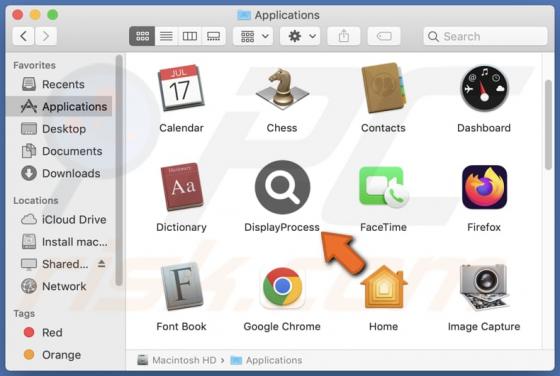Click the Favorites section header
560x376 pixels.
(x=34, y=65)
